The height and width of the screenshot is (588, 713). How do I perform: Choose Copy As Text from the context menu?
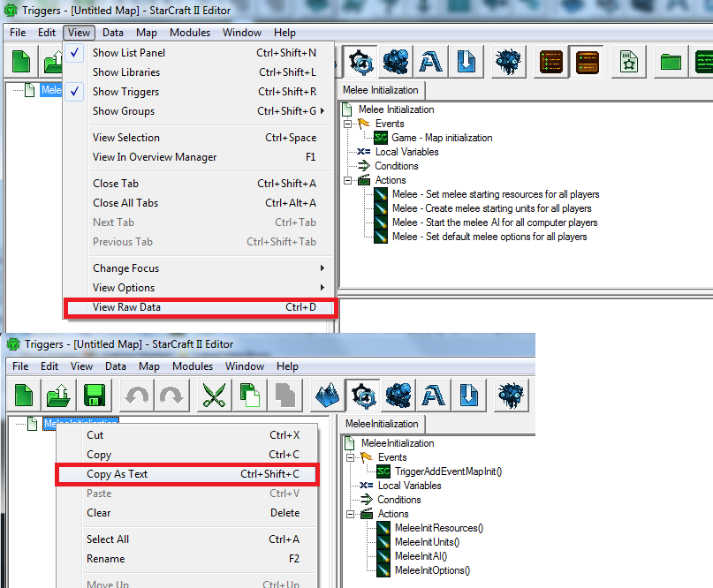click(x=187, y=474)
